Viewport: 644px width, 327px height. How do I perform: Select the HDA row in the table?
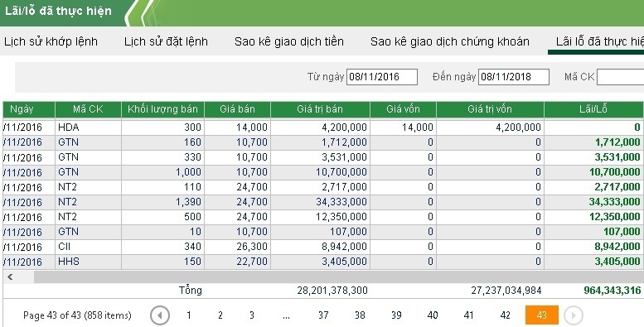point(323,127)
